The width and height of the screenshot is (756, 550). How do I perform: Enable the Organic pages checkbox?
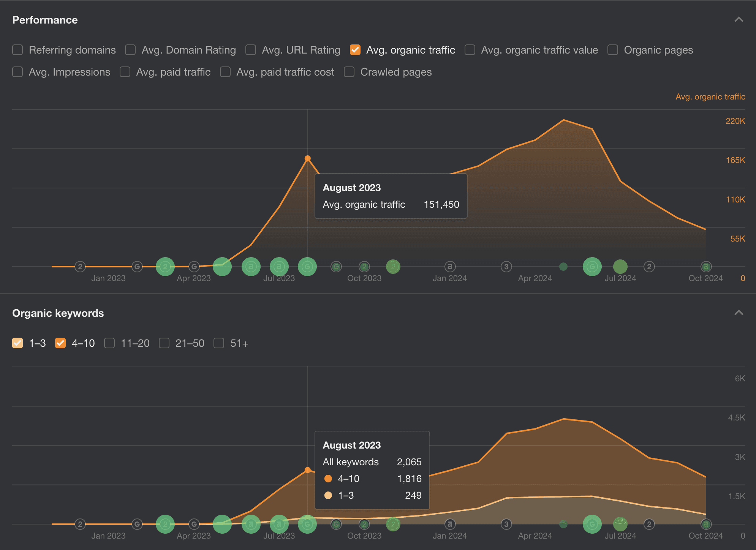pos(612,50)
